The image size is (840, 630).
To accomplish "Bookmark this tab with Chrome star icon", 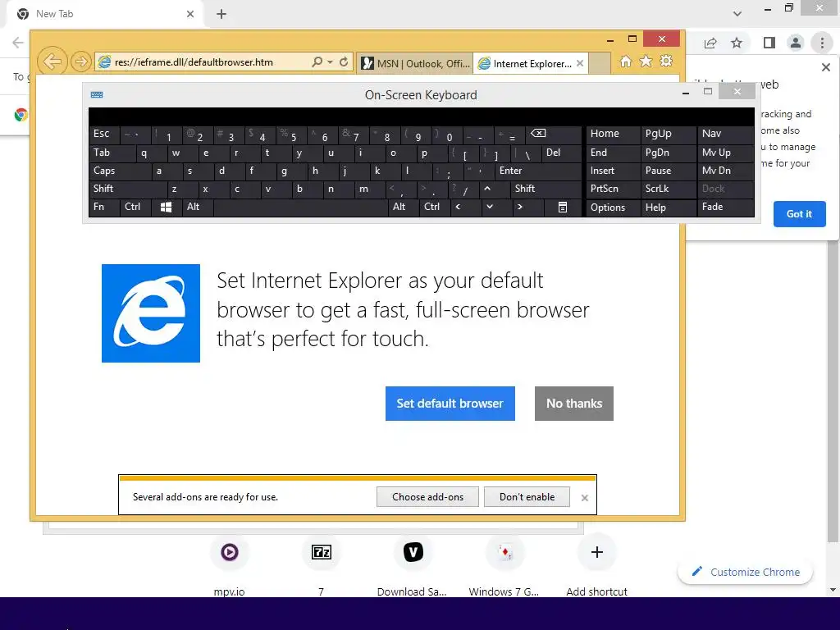I will (x=737, y=43).
